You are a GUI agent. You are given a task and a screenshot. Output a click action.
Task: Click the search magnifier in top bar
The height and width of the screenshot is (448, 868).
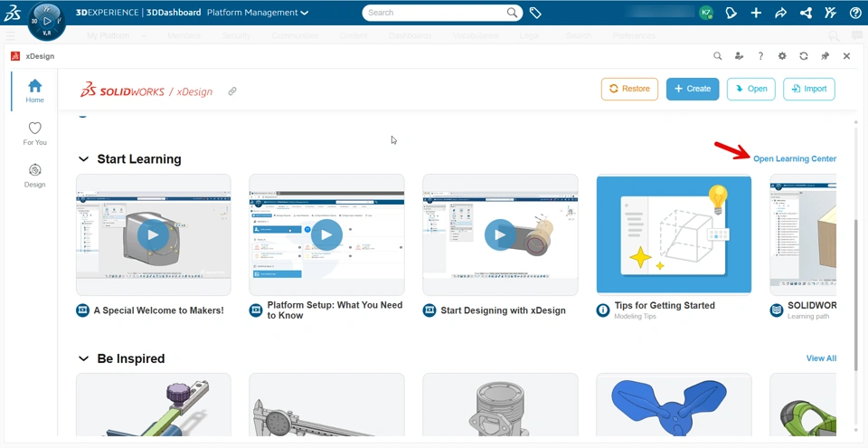pyautogui.click(x=512, y=13)
